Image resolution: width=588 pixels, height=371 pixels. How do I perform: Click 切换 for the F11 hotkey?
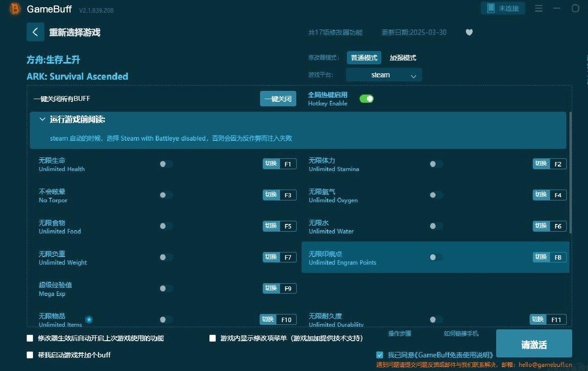pos(538,319)
